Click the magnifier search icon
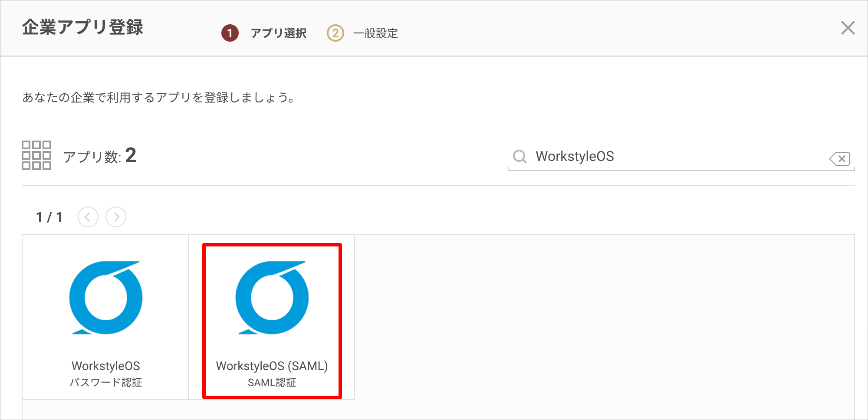Screen dimensions: 868x420 tap(519, 156)
